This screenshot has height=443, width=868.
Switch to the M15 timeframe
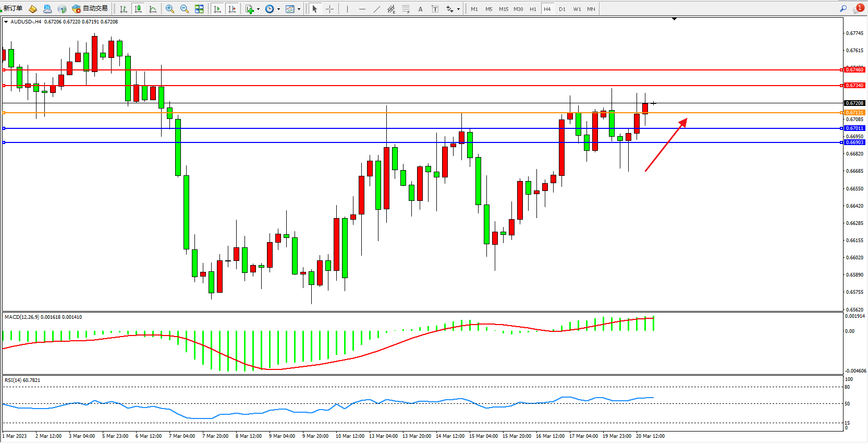pyautogui.click(x=503, y=9)
